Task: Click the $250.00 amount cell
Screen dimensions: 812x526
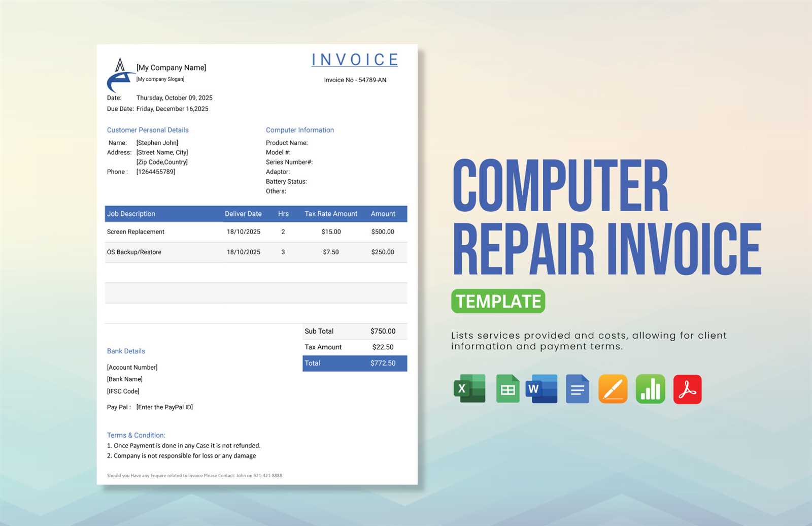Action: pyautogui.click(x=383, y=252)
